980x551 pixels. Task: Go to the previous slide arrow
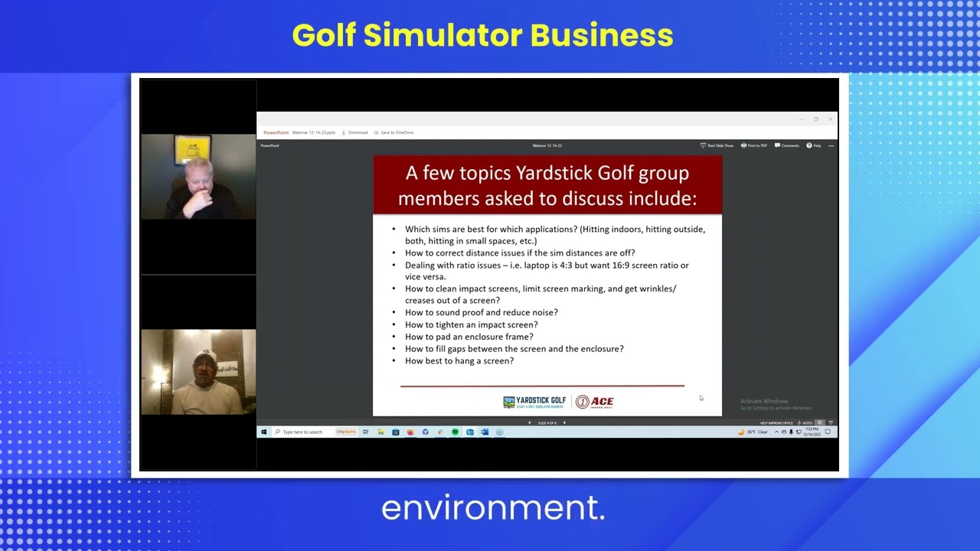(529, 422)
